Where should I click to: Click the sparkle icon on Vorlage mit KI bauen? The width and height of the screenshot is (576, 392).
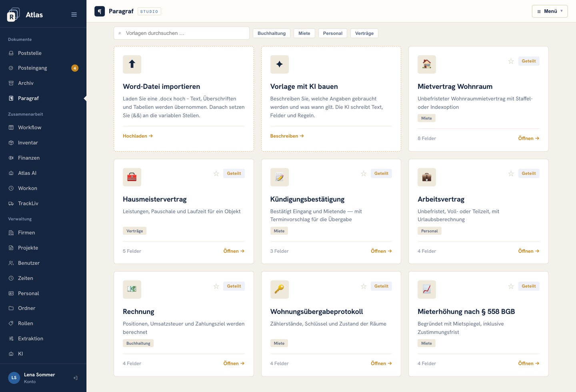click(x=279, y=64)
